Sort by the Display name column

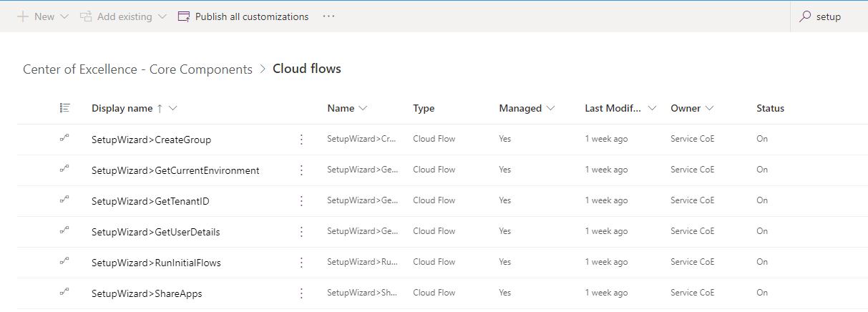tap(122, 109)
